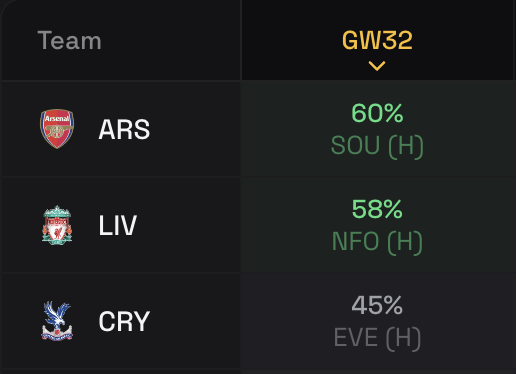This screenshot has height=374, width=516.
Task: Click the Liverpool club crest
Action: point(57,225)
